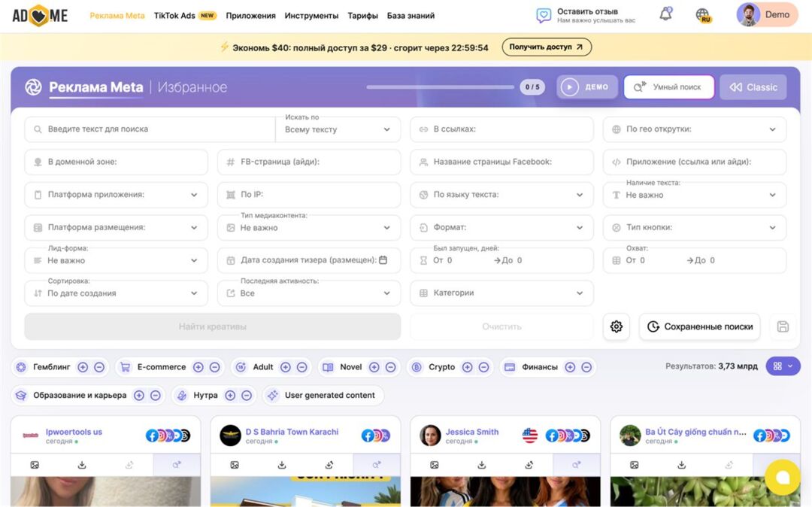Viewport: 812px width, 507px height.
Task: Click the globe language selector icon
Action: click(703, 15)
